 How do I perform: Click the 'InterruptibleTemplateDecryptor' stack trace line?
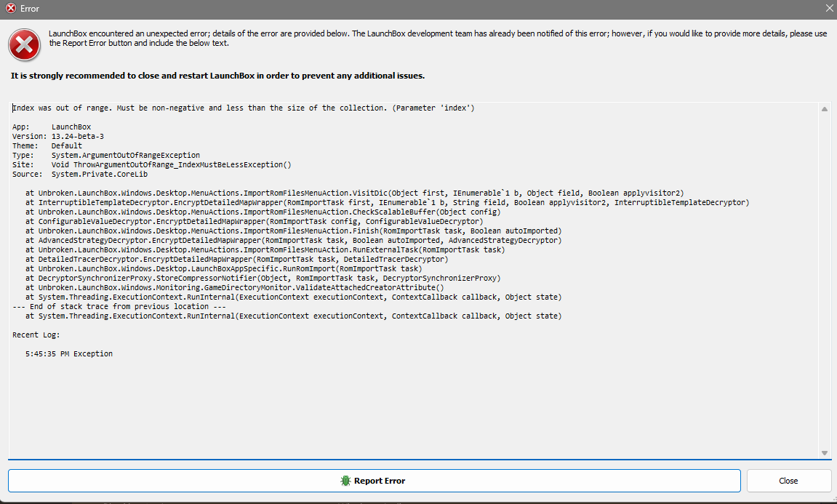tap(387, 202)
